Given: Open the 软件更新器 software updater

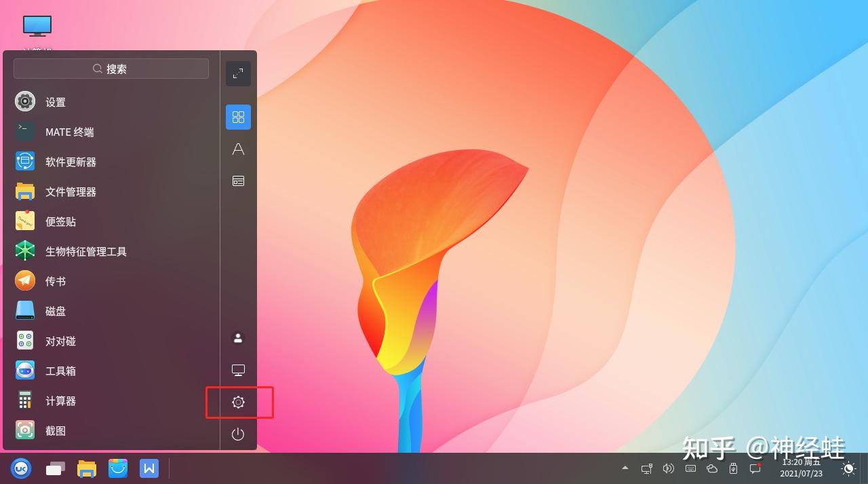Looking at the screenshot, I should point(71,162).
